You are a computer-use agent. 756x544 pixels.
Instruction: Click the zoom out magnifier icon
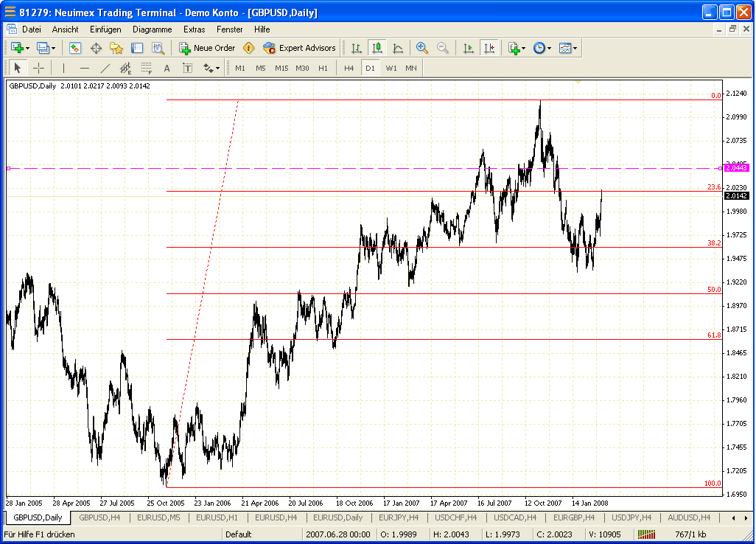coord(443,48)
